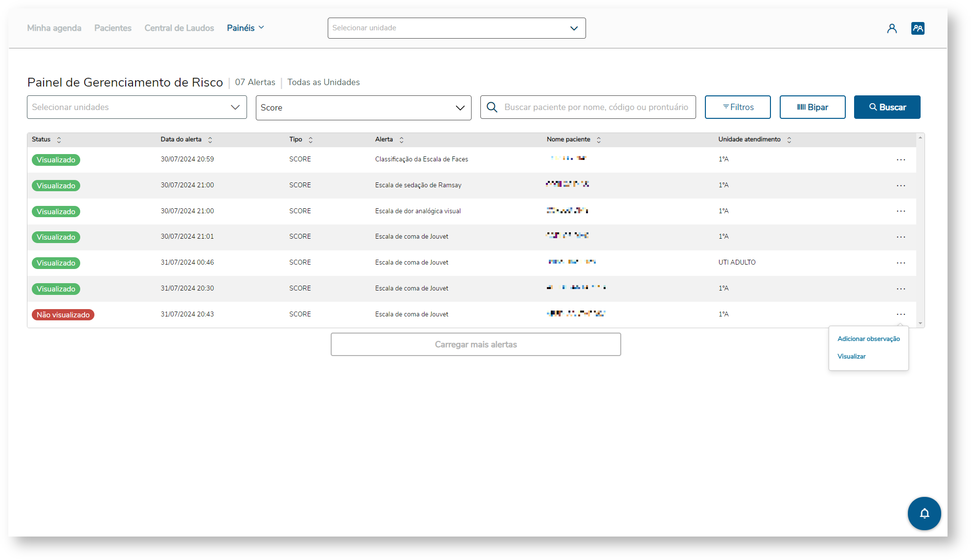Click sort arrows next to Tipo
The image size is (971, 560).
click(311, 140)
